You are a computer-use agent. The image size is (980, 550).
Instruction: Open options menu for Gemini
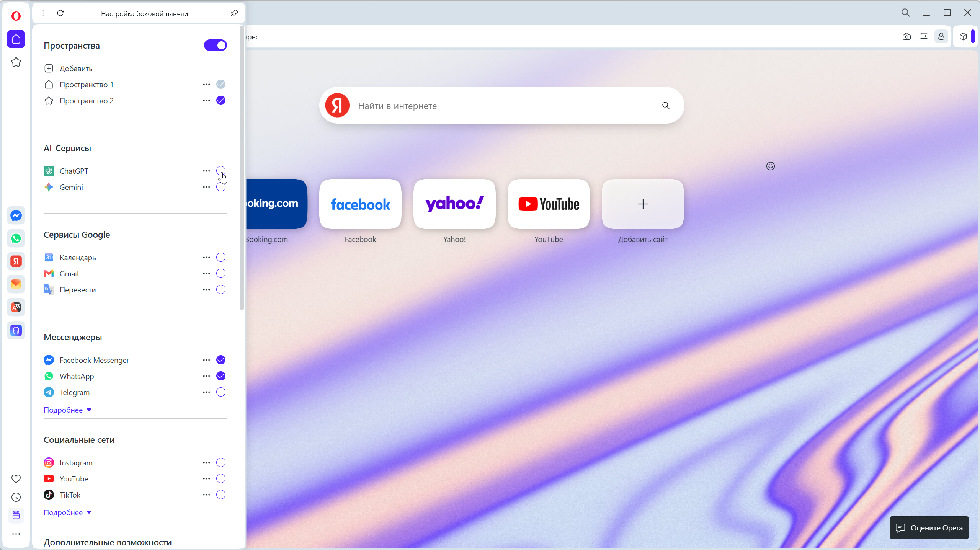[206, 187]
